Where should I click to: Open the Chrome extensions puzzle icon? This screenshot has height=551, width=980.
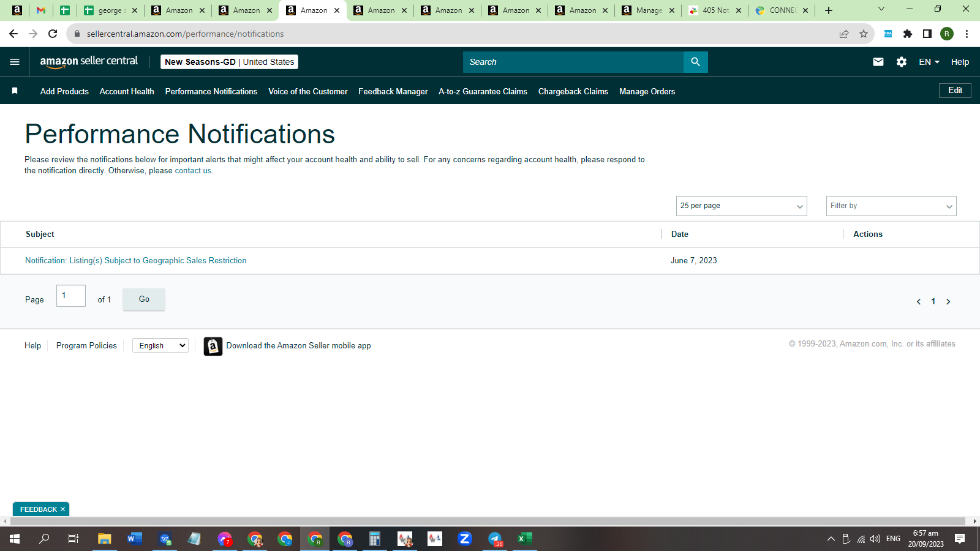(x=908, y=34)
